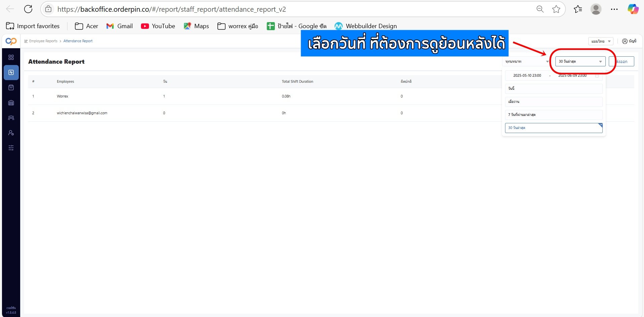Open the worrex คู่มือ bookmarks folder

pyautogui.click(x=238, y=26)
